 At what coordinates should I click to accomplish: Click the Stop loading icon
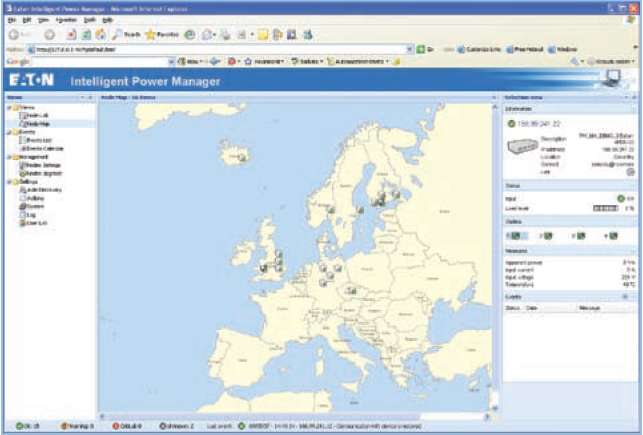point(71,35)
